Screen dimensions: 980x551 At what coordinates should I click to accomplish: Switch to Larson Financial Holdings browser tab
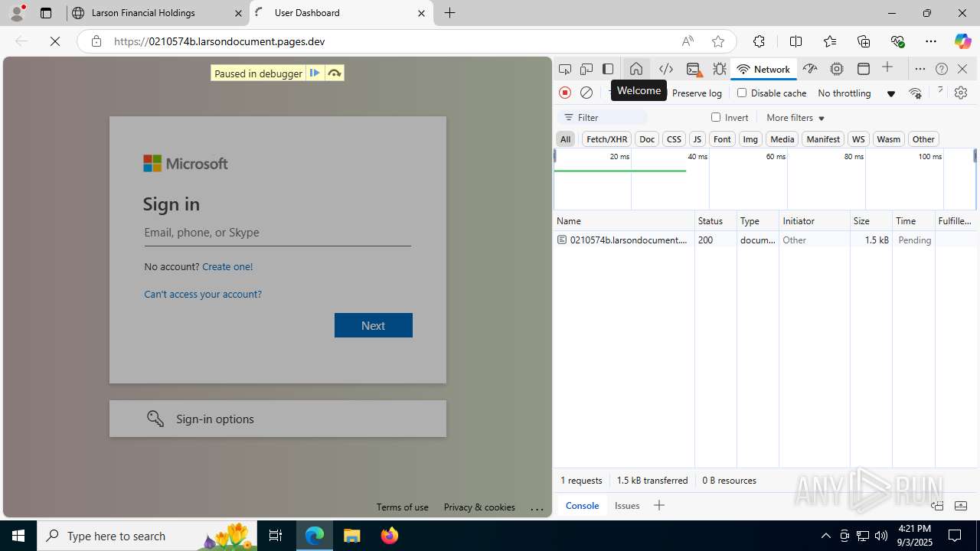(x=158, y=13)
